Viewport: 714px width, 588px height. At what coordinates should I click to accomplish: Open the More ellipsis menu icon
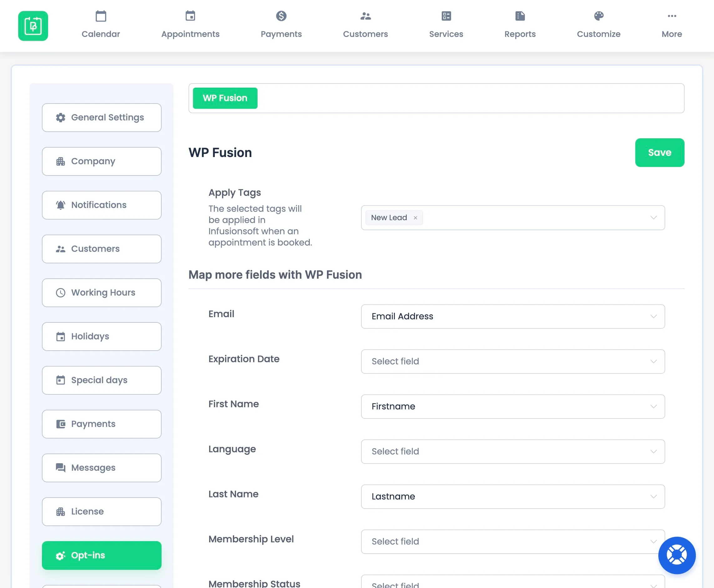(x=672, y=16)
